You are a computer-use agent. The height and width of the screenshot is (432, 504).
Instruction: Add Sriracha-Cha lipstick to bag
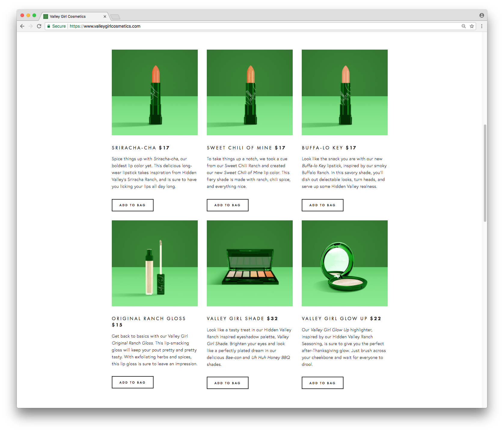point(133,205)
